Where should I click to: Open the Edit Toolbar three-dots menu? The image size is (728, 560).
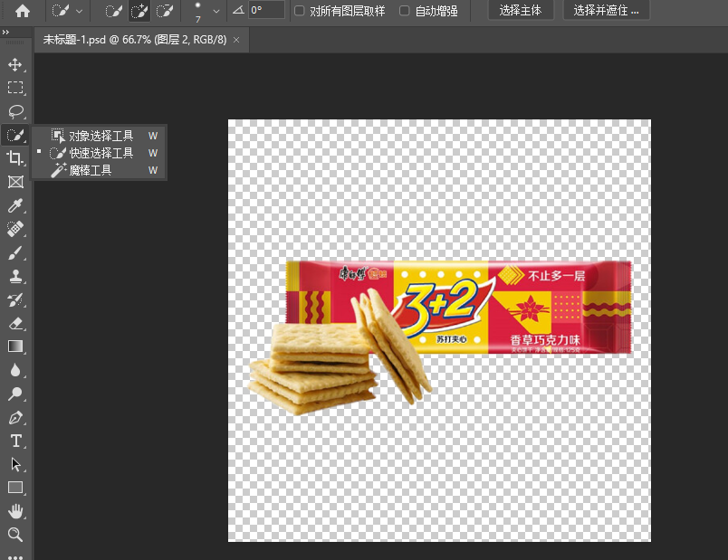[15, 556]
